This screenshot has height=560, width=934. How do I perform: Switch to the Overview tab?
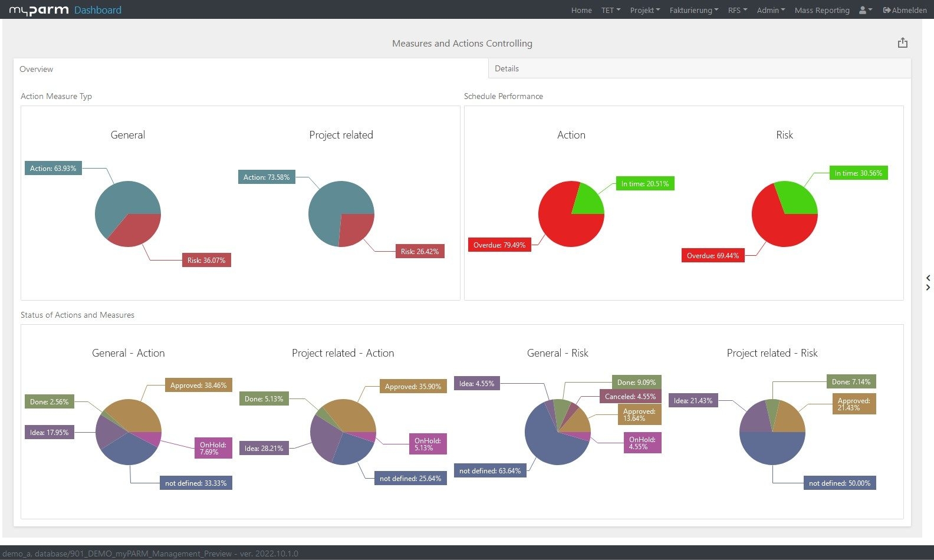(x=251, y=69)
